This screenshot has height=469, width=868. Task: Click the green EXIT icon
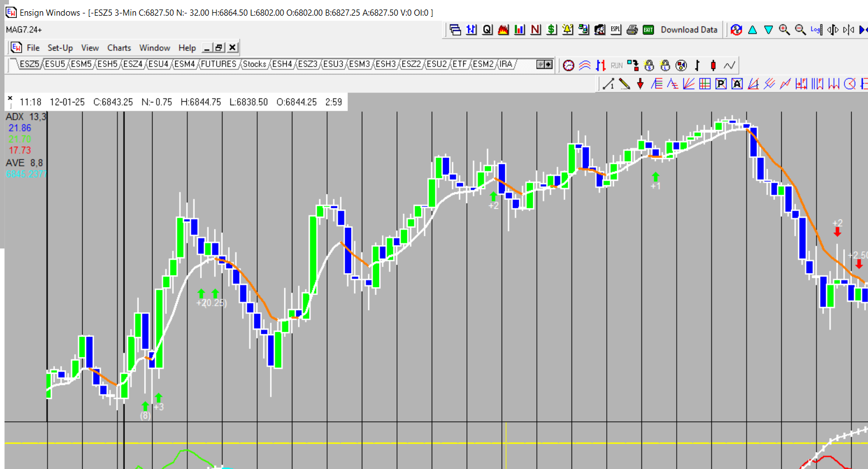click(x=648, y=30)
